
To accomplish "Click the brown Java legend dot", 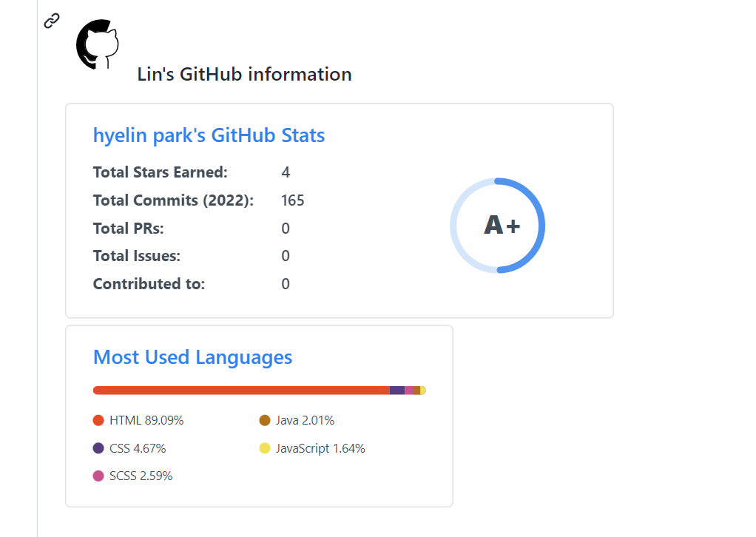I will tap(265, 420).
